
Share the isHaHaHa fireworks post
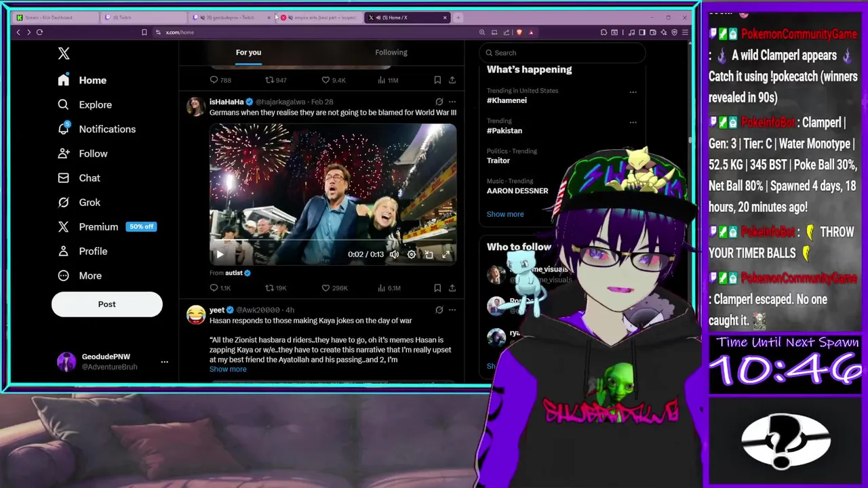coord(452,288)
